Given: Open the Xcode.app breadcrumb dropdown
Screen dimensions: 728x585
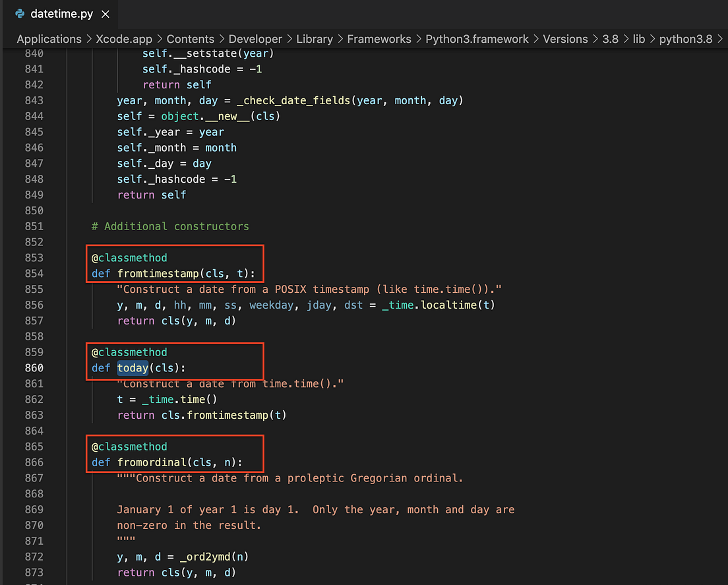Looking at the screenshot, I should pyautogui.click(x=124, y=39).
